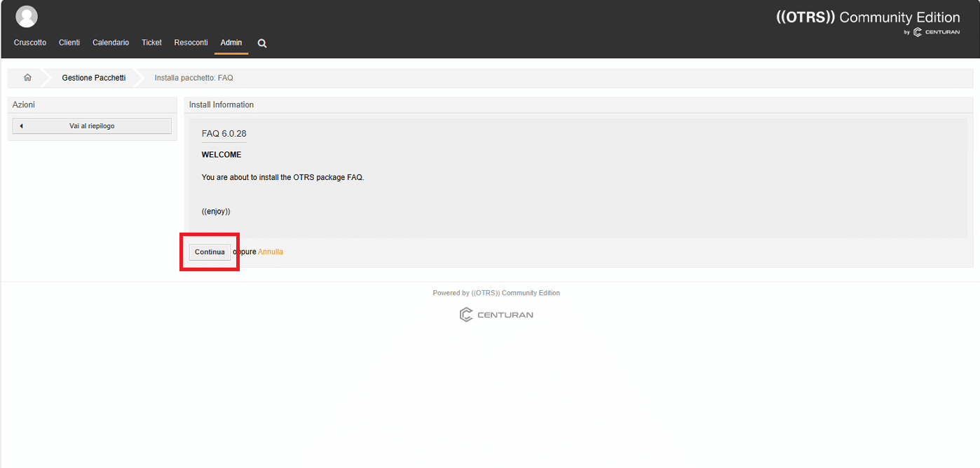Click Continua to install the package

point(210,252)
